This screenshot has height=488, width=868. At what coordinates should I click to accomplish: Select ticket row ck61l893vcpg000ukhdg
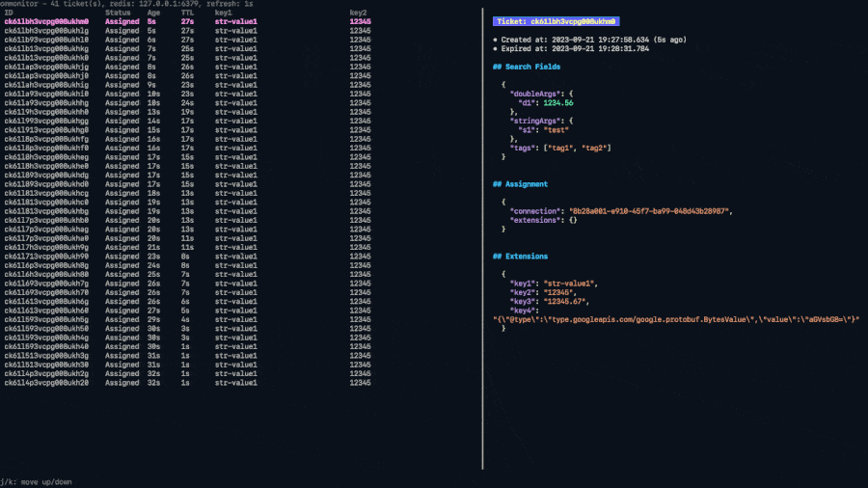(188, 176)
